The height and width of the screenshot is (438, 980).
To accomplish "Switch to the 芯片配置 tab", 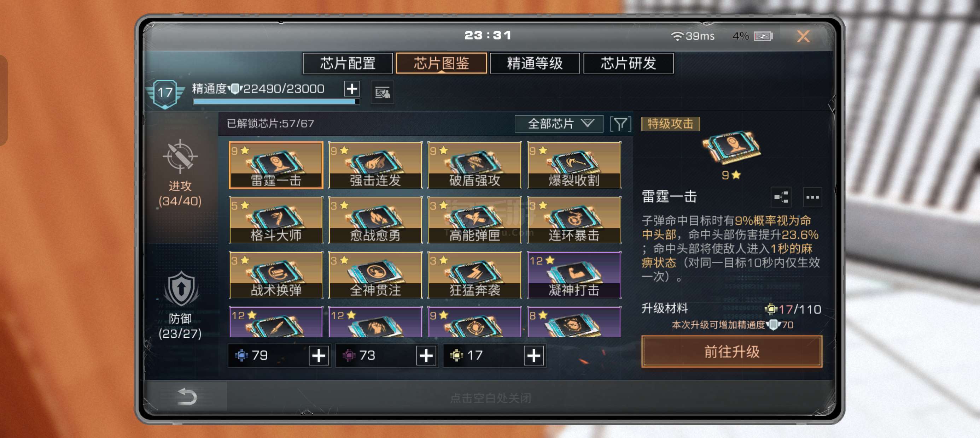I will point(348,63).
